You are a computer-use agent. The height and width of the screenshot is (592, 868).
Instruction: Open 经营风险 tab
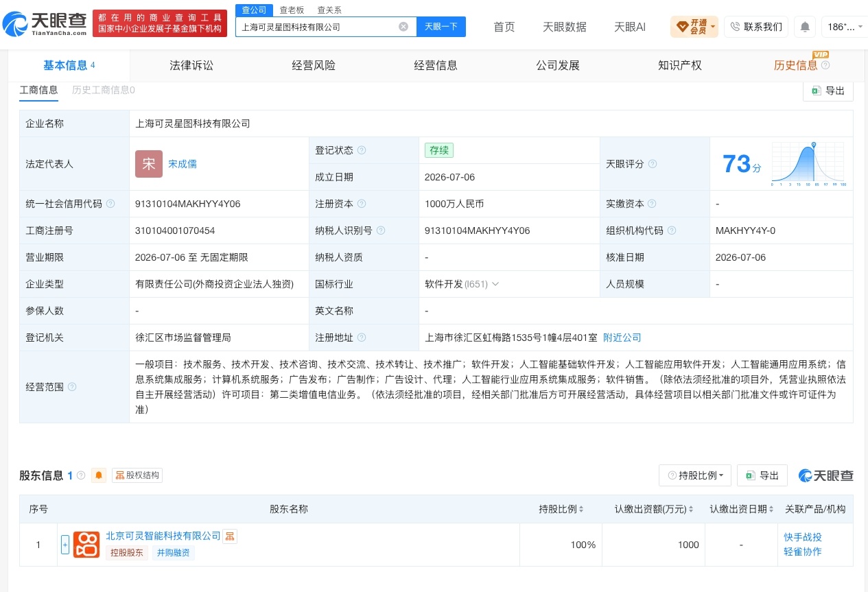314,65
